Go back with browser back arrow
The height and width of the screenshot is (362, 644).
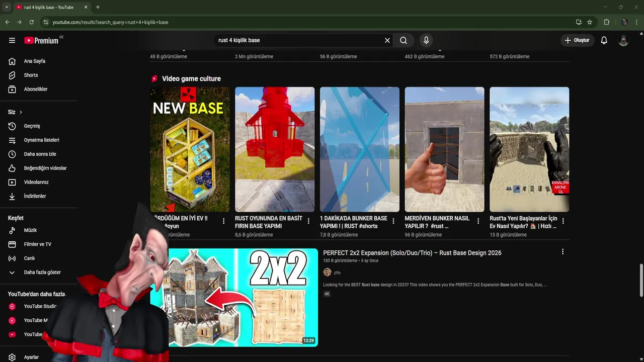coord(7,22)
